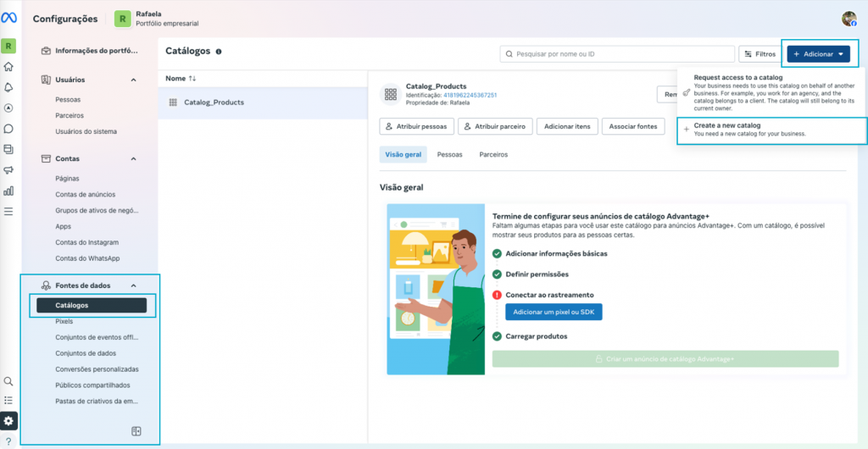Screen dimensions: 868x449
Task: Open Conversões personalizadas
Action: point(97,369)
